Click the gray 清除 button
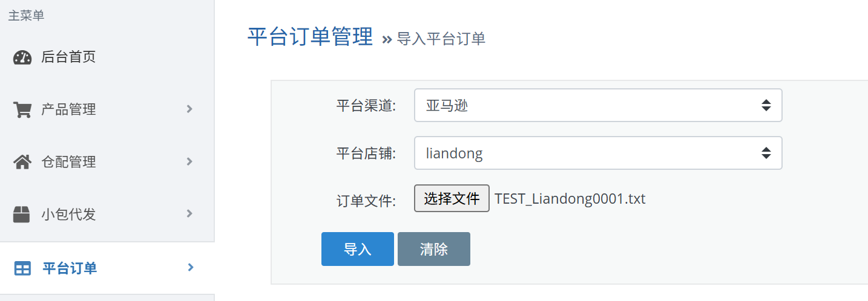The width and height of the screenshot is (868, 301). click(434, 249)
